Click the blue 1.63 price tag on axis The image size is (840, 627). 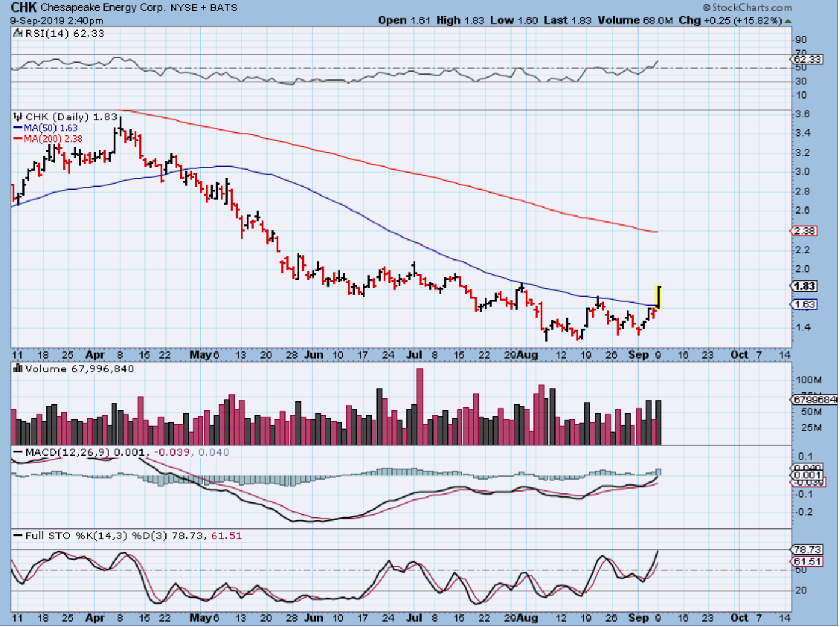click(804, 304)
